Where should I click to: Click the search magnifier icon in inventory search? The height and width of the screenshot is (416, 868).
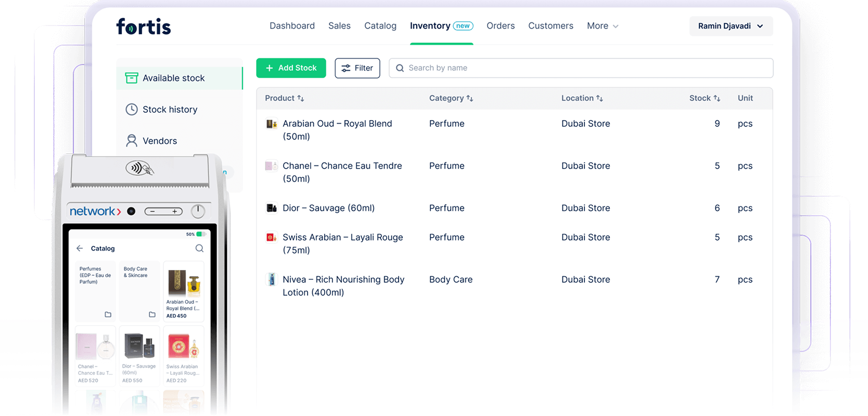pyautogui.click(x=400, y=68)
